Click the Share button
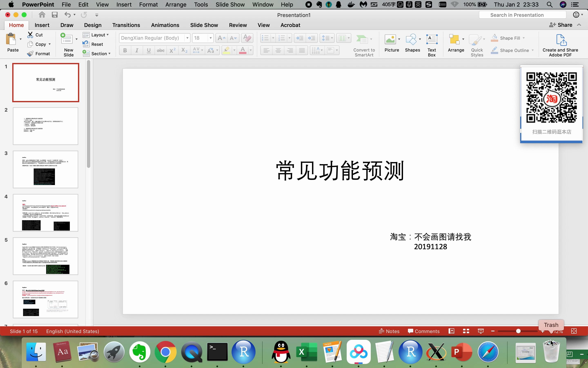The image size is (588, 368). (561, 25)
